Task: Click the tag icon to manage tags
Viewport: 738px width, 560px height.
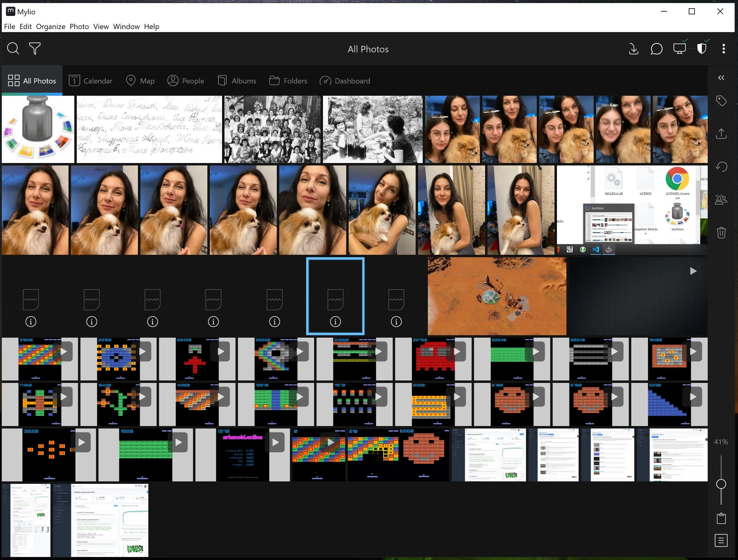Action: point(722,101)
